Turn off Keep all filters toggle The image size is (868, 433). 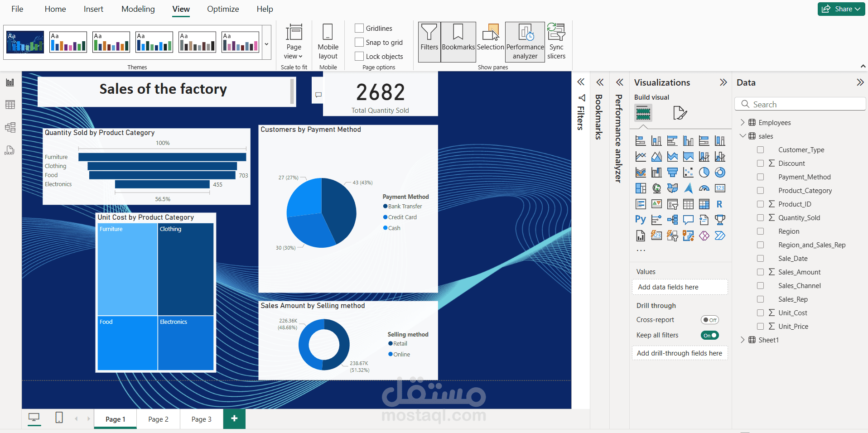(709, 335)
